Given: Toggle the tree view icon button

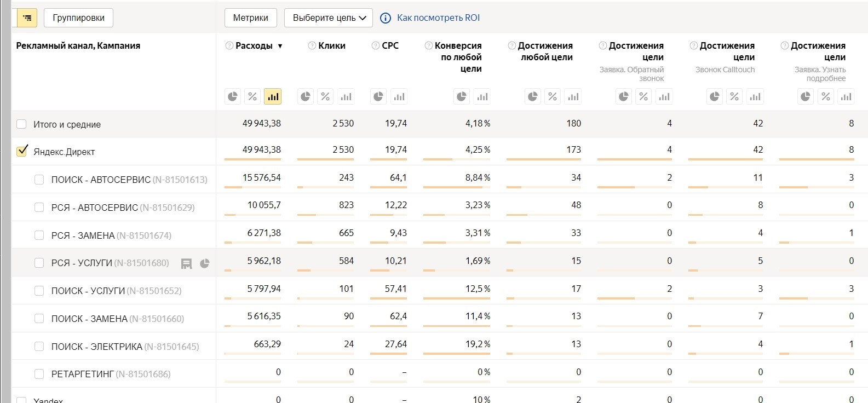Looking at the screenshot, I should click(26, 18).
